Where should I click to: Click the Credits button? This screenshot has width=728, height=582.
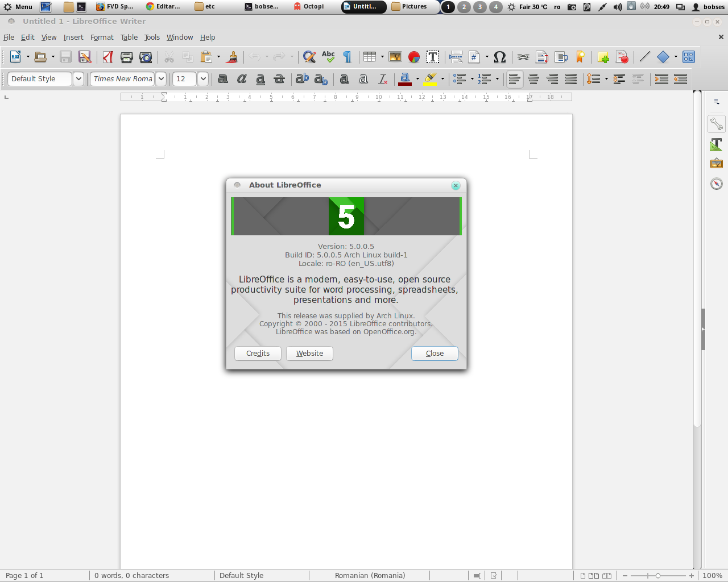pos(258,354)
